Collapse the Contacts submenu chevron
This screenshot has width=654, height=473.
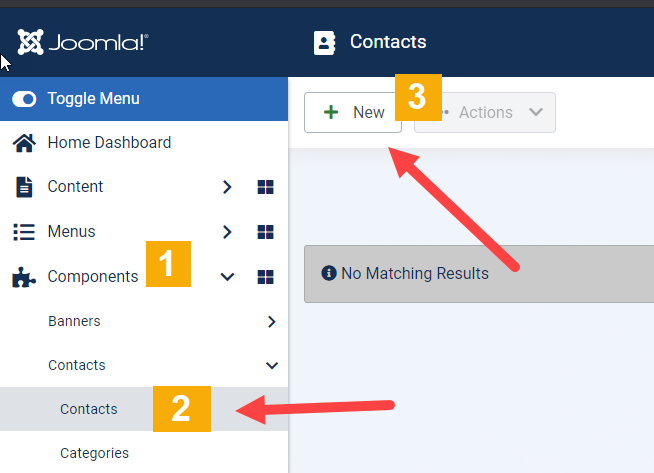272,365
